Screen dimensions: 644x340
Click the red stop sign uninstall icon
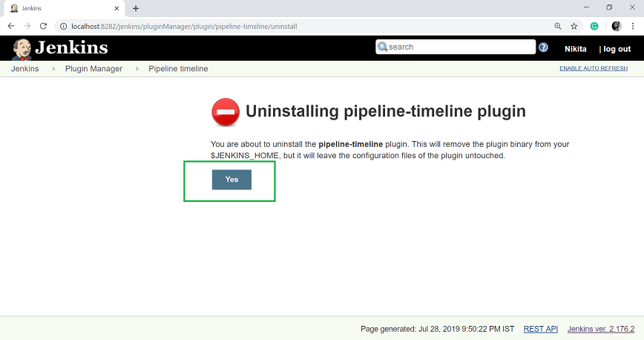point(226,112)
